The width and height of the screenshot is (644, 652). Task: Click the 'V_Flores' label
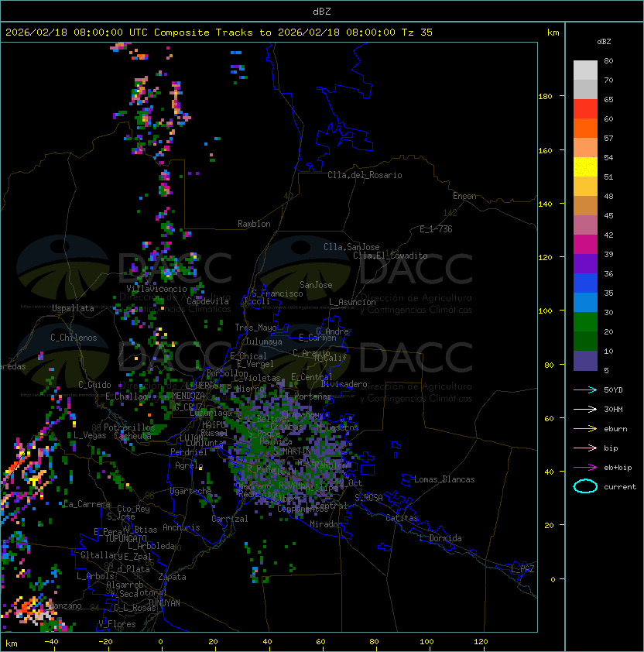click(x=117, y=624)
